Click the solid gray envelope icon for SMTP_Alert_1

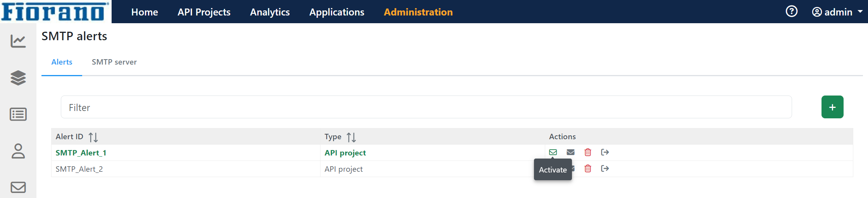(x=570, y=152)
